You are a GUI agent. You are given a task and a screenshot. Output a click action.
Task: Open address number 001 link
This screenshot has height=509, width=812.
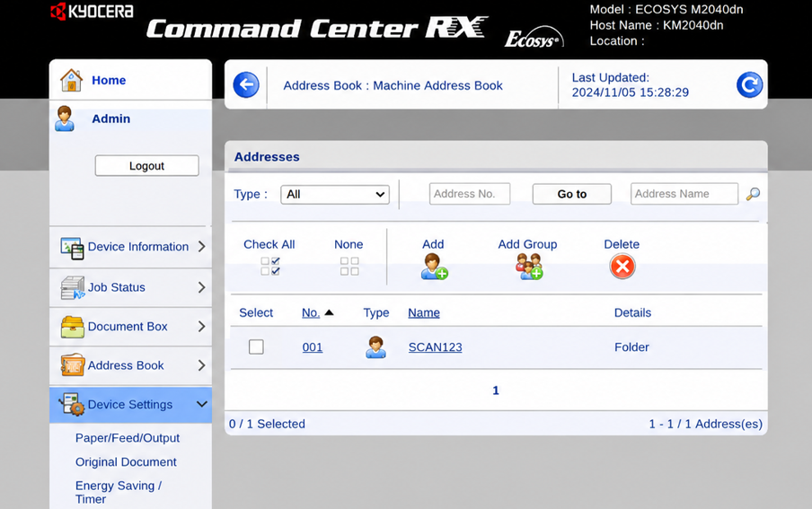click(313, 347)
